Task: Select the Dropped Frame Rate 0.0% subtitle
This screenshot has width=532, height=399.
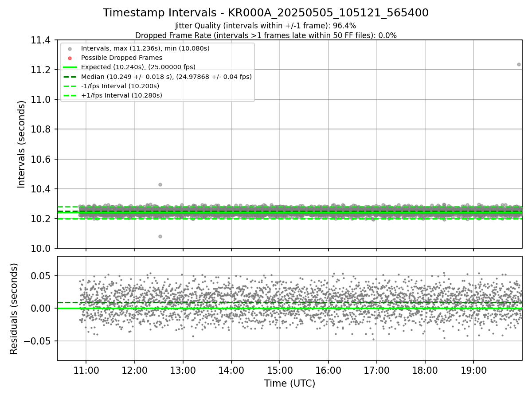Action: (266, 35)
